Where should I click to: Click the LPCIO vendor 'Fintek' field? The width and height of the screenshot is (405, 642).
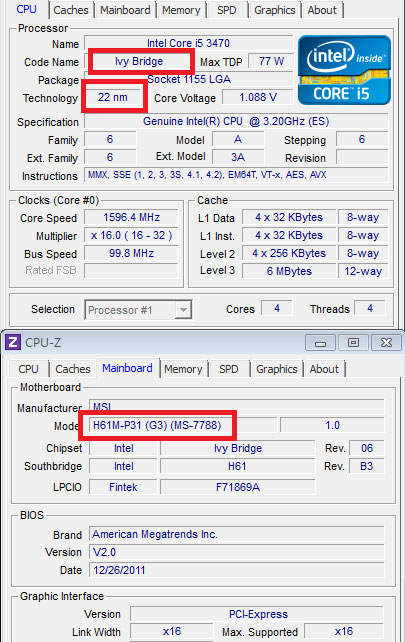(123, 487)
